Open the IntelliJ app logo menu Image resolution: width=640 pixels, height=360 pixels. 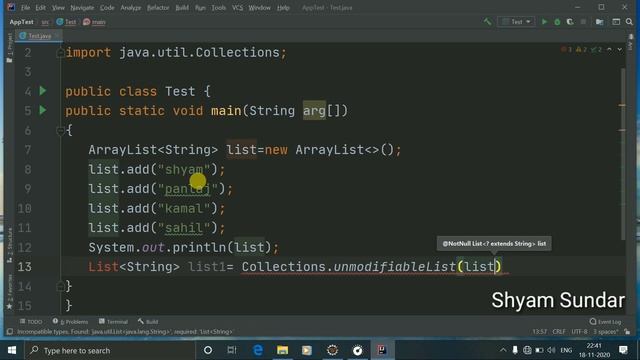pos(11,7)
